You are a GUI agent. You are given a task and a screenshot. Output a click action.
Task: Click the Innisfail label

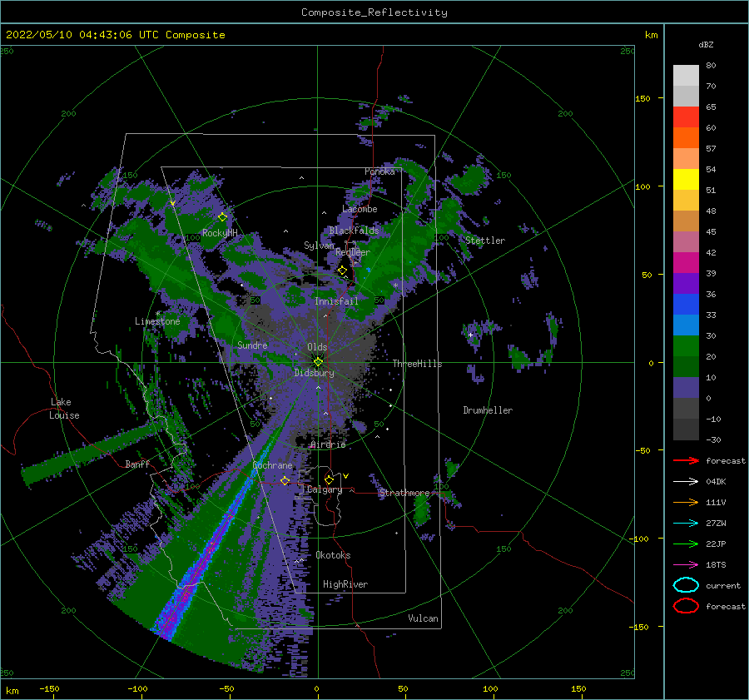pyautogui.click(x=336, y=301)
